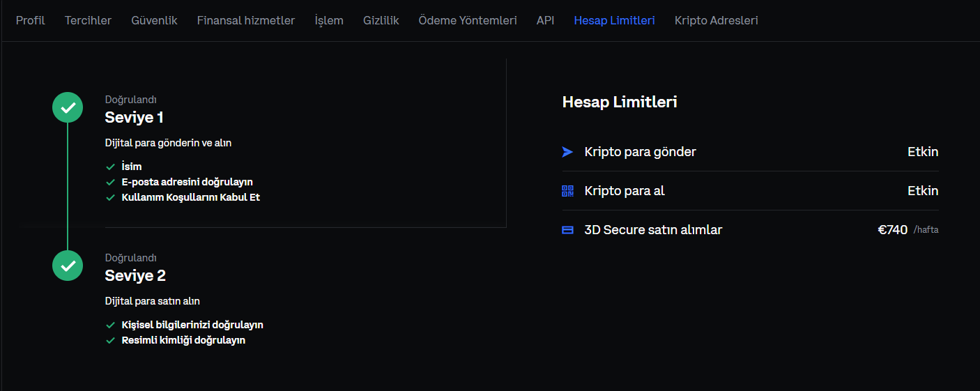Image resolution: width=980 pixels, height=391 pixels.
Task: Click the Kripto para al QR icon
Action: [567, 191]
